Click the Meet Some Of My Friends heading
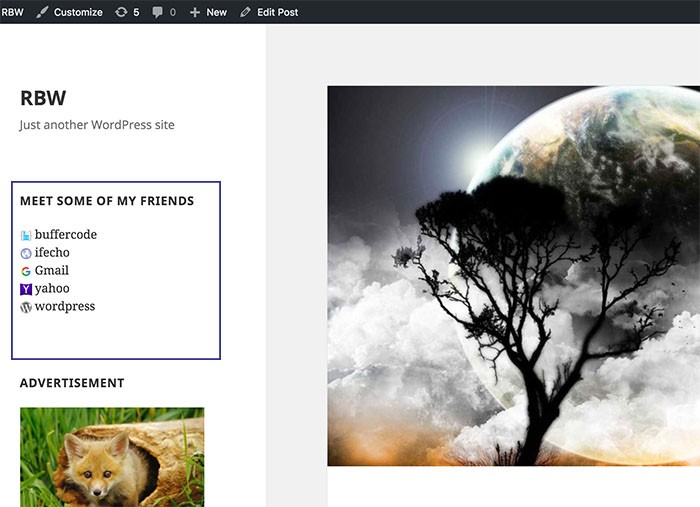Screen dimensions: 700x507 pos(107,201)
